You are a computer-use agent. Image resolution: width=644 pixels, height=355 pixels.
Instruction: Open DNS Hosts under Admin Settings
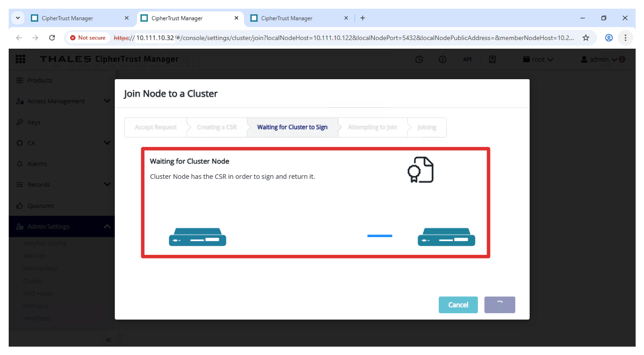[x=38, y=293]
